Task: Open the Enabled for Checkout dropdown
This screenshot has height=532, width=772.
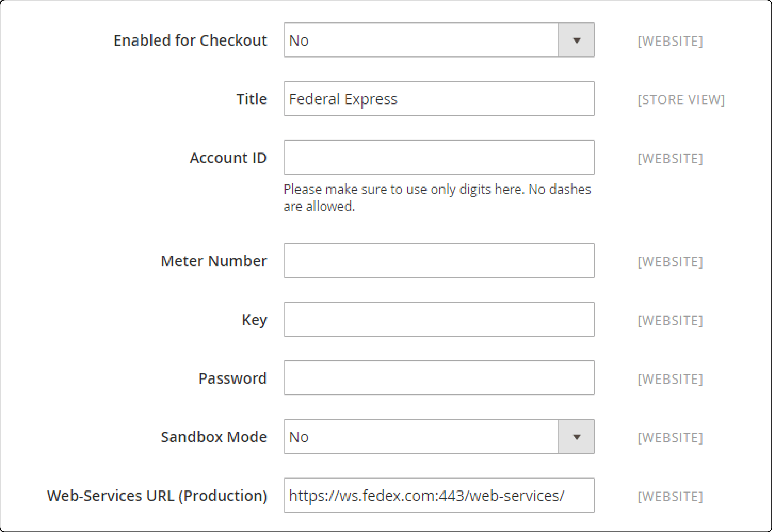Action: coord(439,40)
